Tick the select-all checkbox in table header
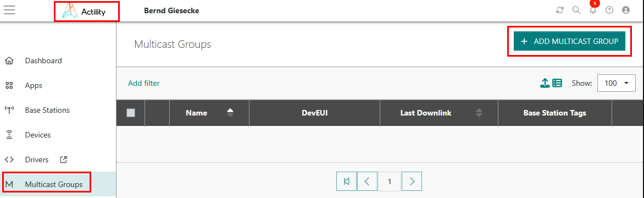The image size is (644, 198). [131, 113]
